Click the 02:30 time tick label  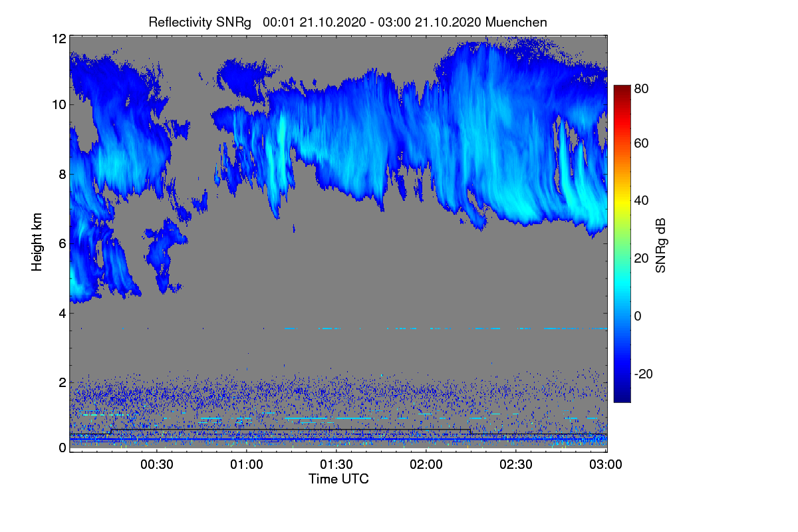click(x=517, y=464)
